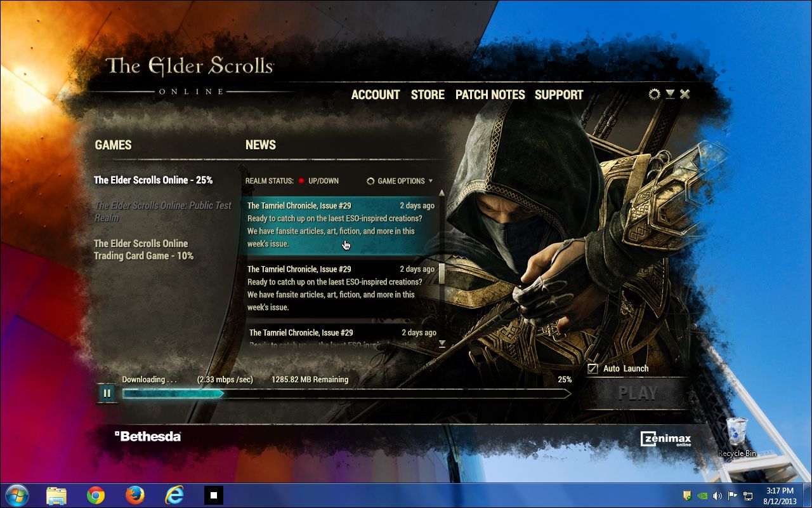Pause the download
The width and height of the screenshot is (812, 508).
point(107,393)
